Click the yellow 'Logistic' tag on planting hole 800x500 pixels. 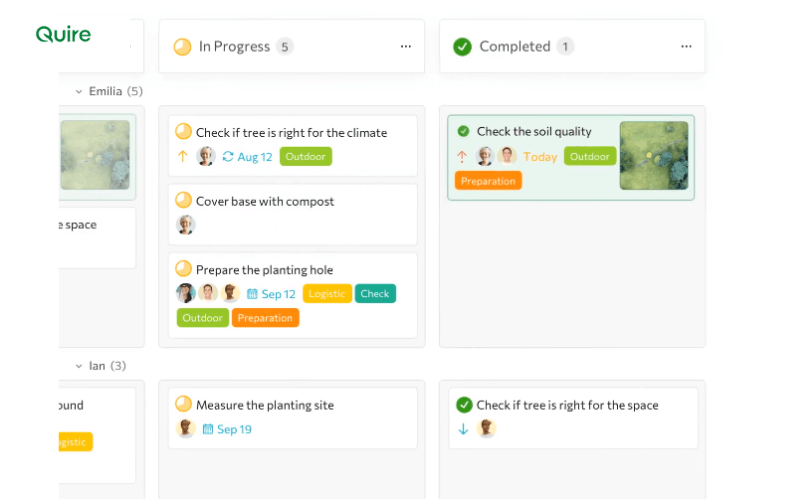point(327,294)
